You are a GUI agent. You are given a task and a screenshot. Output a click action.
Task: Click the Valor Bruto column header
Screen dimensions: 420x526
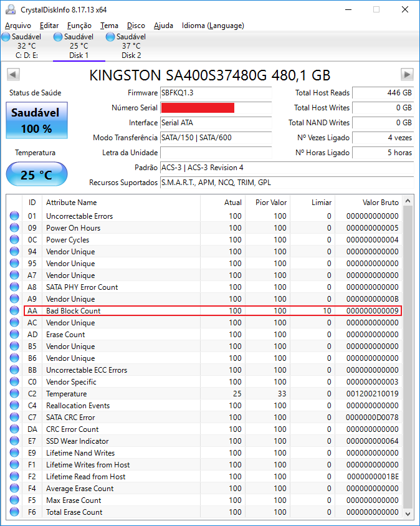pos(368,203)
